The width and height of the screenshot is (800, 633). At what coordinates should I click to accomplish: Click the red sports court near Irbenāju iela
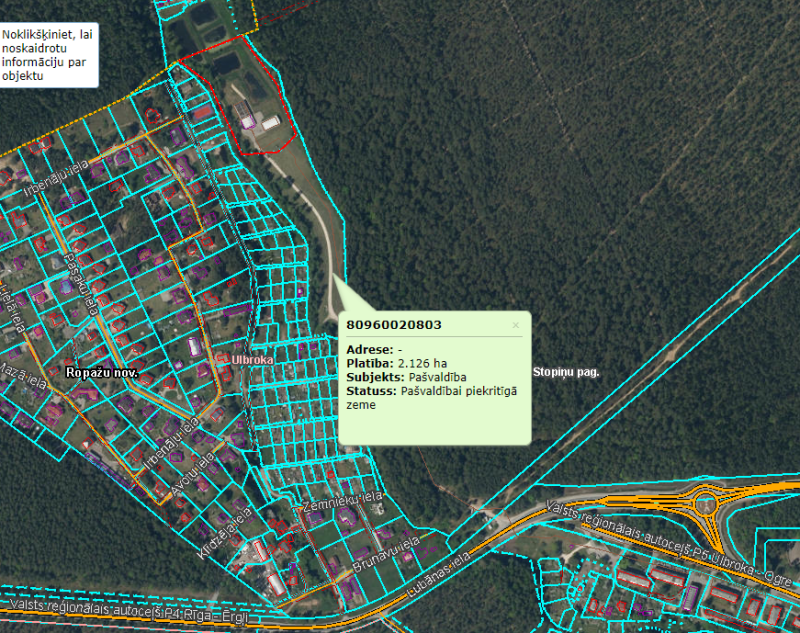[203, 111]
